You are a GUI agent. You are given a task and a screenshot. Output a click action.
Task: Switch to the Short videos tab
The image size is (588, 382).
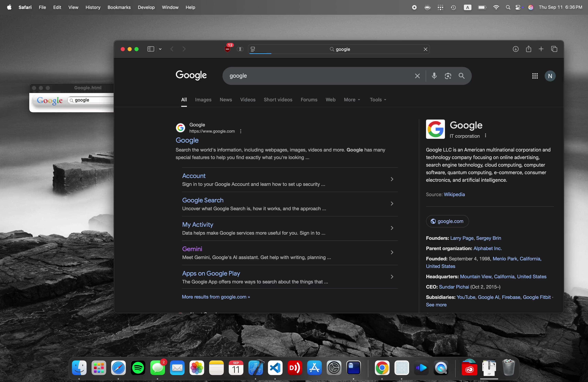click(278, 100)
